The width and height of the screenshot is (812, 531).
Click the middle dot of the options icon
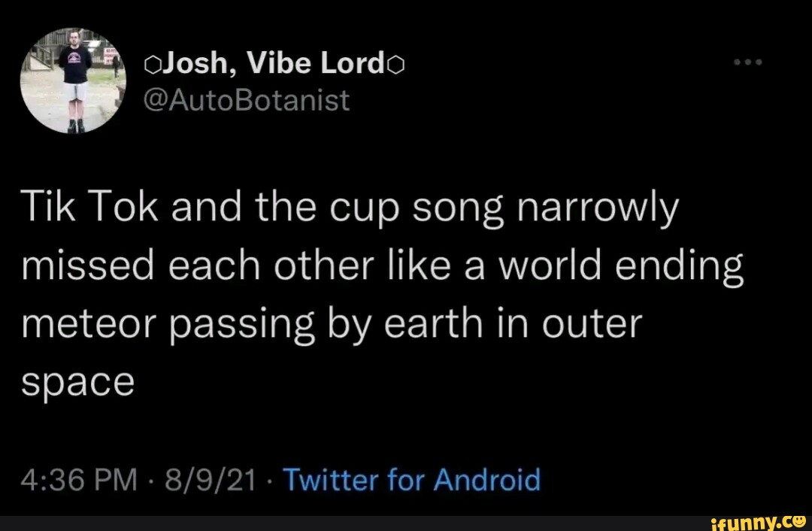[747, 63]
